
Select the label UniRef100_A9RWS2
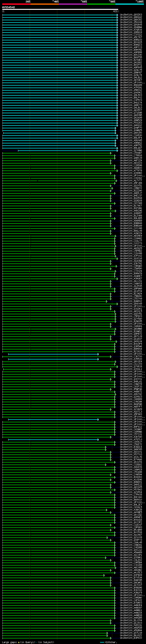131,143
